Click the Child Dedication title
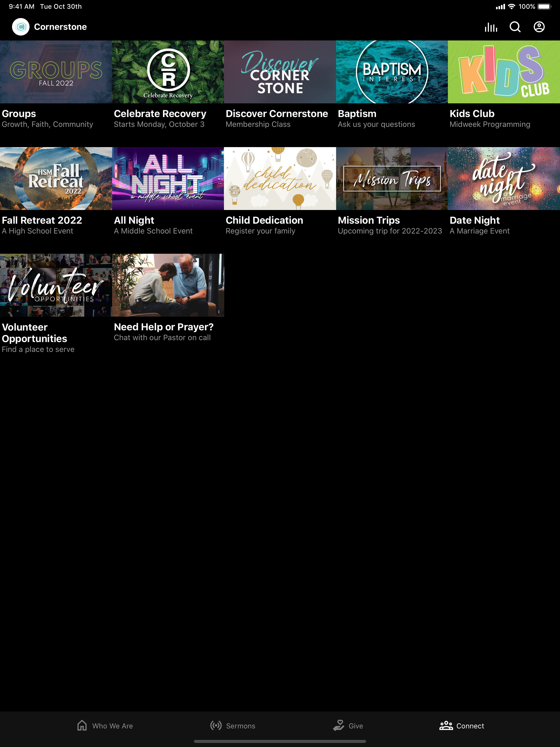The image size is (560, 747). (264, 220)
